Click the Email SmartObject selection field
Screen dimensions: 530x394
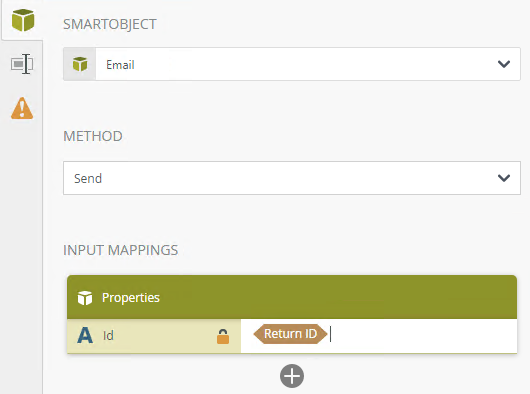coord(292,64)
